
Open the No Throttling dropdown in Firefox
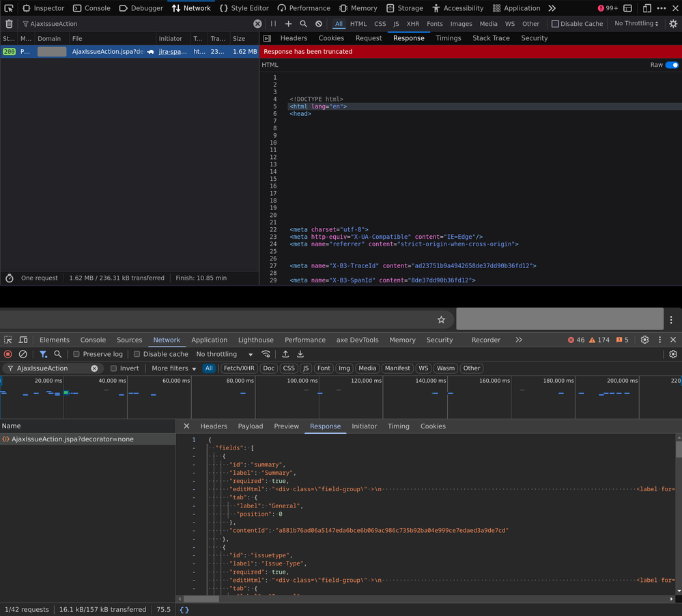point(636,24)
